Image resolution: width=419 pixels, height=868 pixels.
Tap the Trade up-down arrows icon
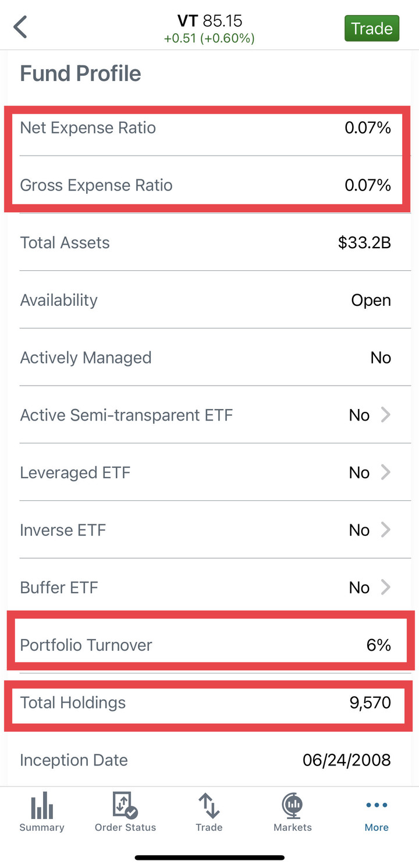pyautogui.click(x=209, y=807)
